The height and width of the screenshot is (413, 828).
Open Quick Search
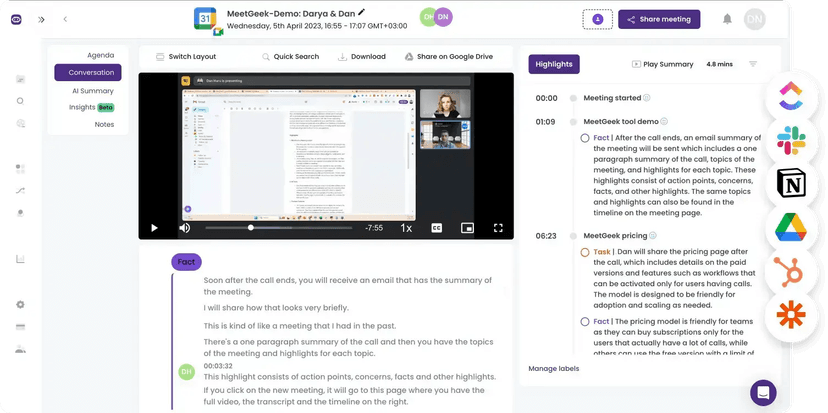click(290, 57)
